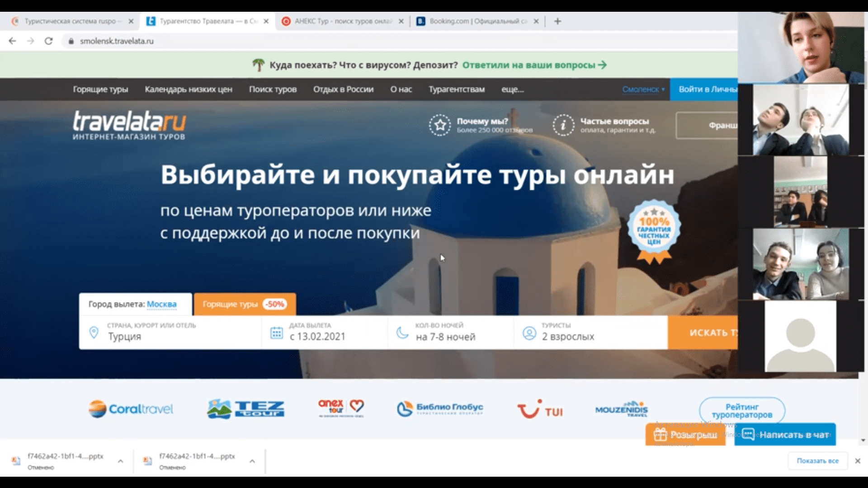
Task: Expand options for first pptx download
Action: pos(120,461)
